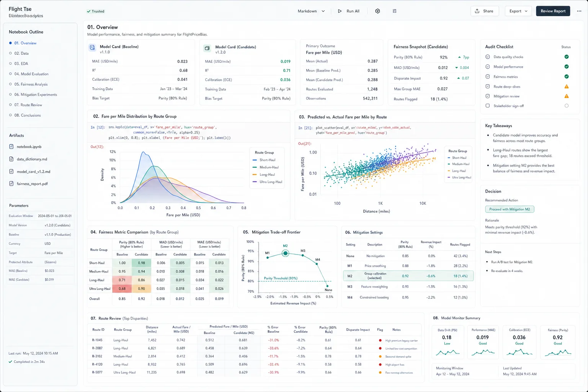
Task: Click the data_dictionary.md file icon
Action: click(11, 159)
